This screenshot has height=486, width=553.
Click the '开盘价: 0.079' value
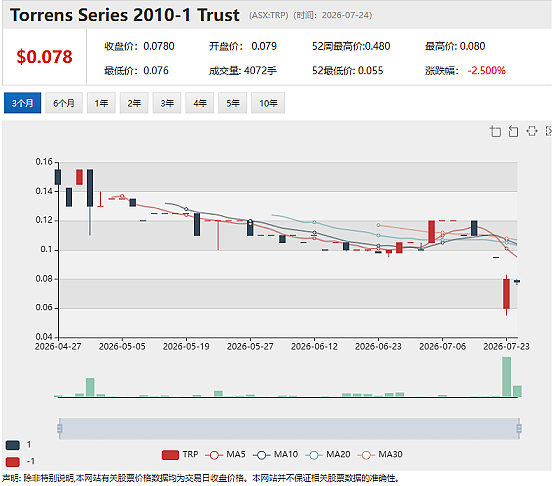pyautogui.click(x=243, y=46)
